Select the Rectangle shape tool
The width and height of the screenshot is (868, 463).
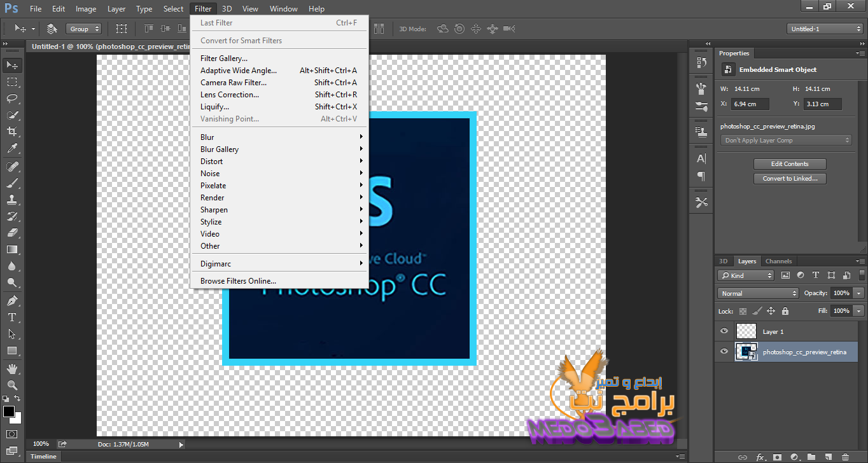coord(12,350)
